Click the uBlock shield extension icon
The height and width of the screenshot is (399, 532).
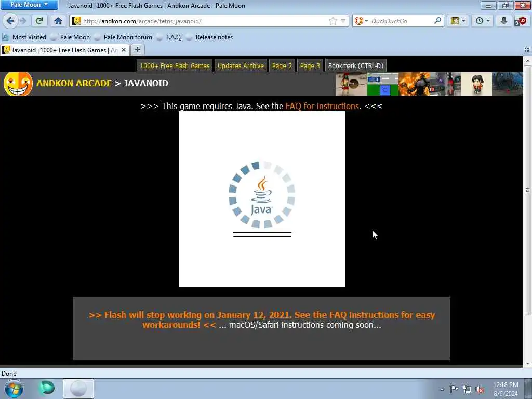(x=520, y=21)
